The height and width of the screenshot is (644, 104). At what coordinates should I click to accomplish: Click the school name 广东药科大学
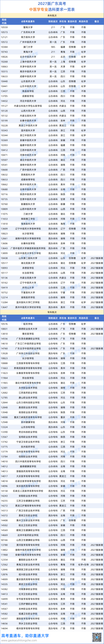pos(28,32)
